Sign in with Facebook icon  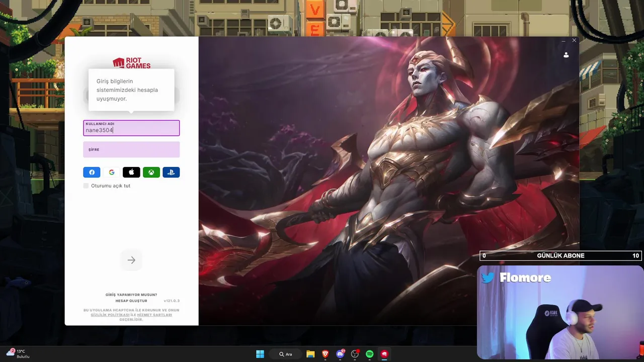coord(92,172)
